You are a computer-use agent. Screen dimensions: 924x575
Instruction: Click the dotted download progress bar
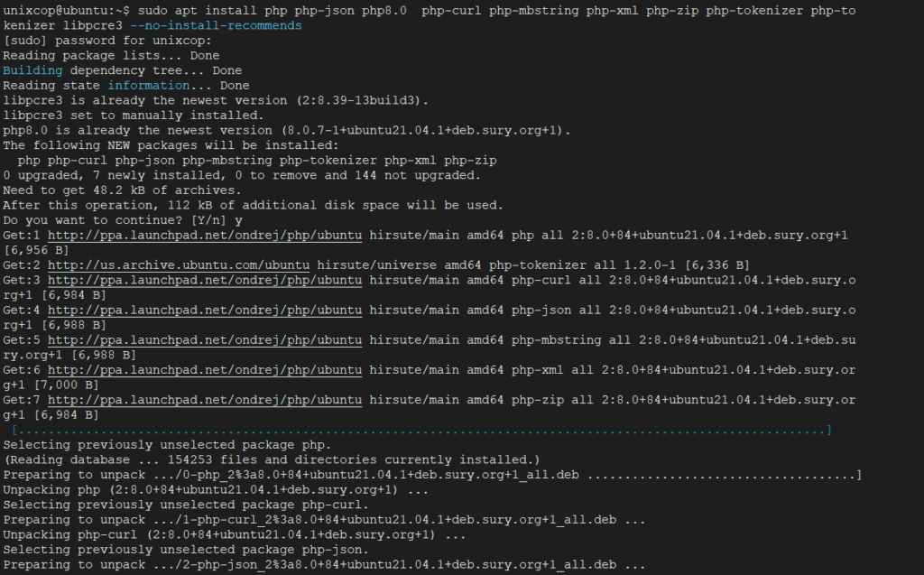(x=421, y=431)
